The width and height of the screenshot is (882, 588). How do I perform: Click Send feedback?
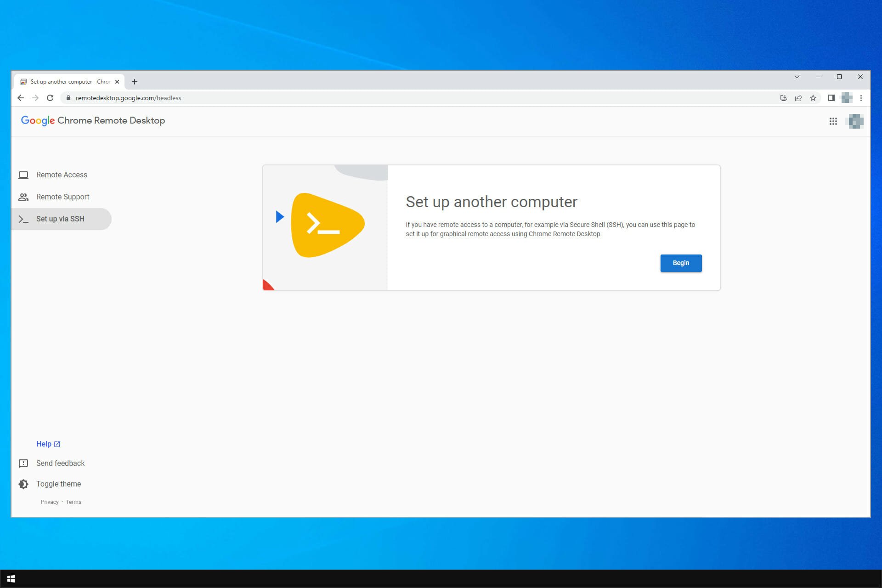click(60, 463)
